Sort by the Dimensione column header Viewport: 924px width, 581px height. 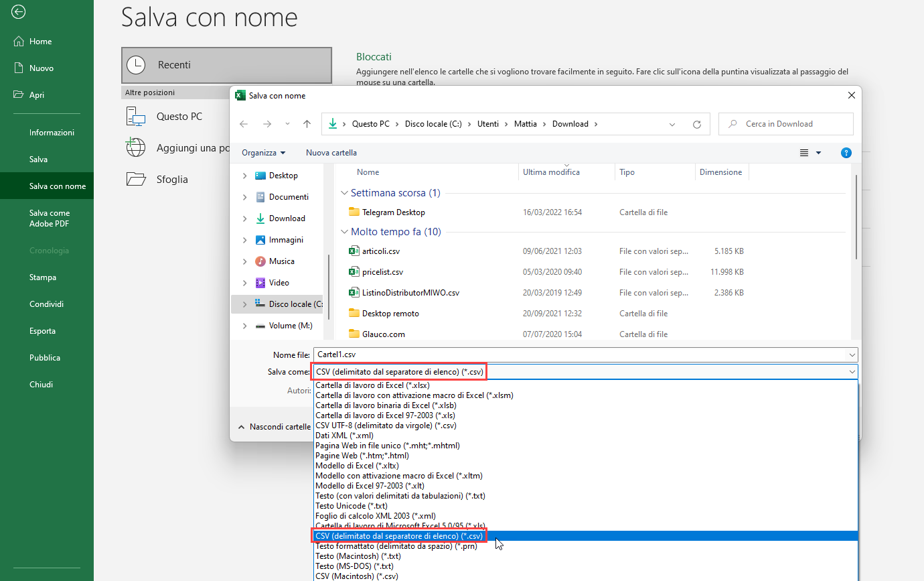pos(721,172)
